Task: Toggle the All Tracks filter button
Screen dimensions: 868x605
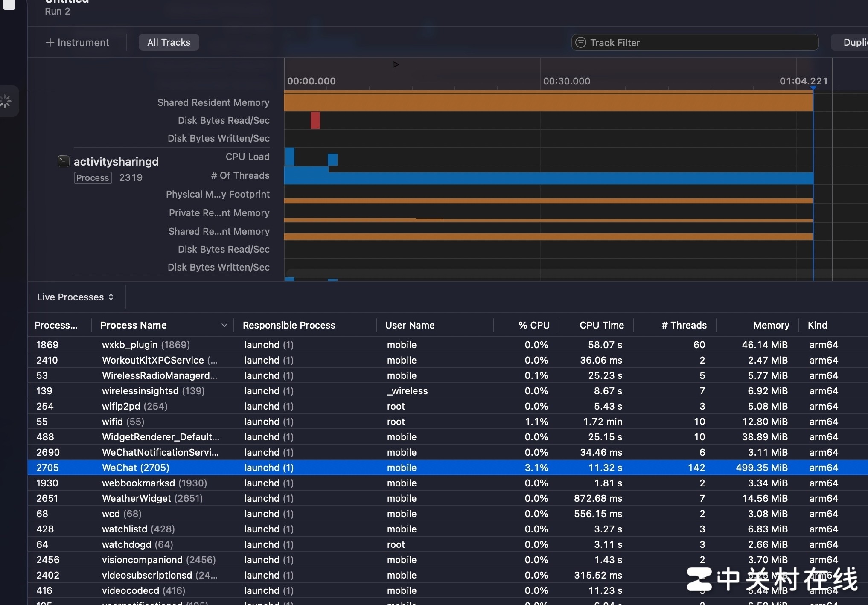Action: tap(169, 43)
